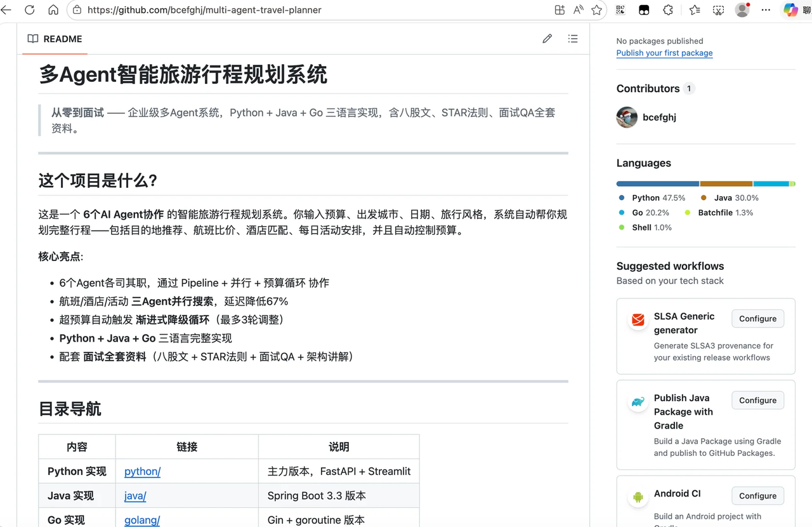The height and width of the screenshot is (527, 812).
Task: Filter by the 'Go 20.2%' language entry
Action: coord(643,213)
